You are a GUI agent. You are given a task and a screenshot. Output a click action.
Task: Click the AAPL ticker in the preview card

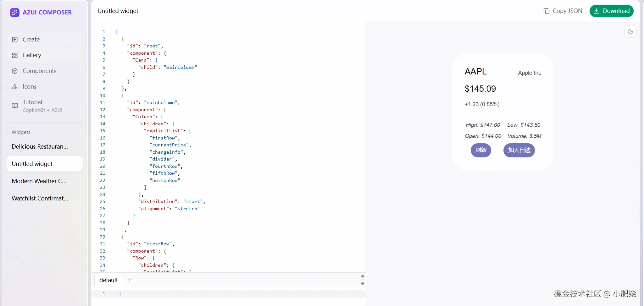[x=475, y=72]
